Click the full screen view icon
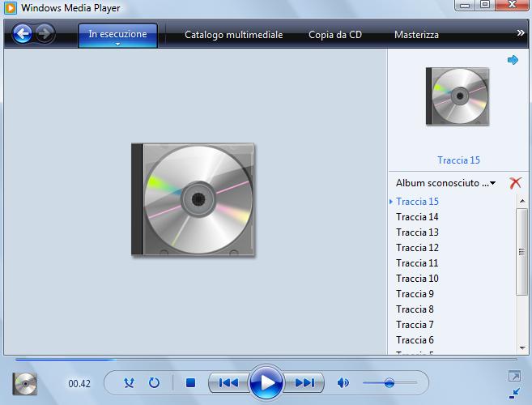This screenshot has height=405, width=532. click(514, 376)
